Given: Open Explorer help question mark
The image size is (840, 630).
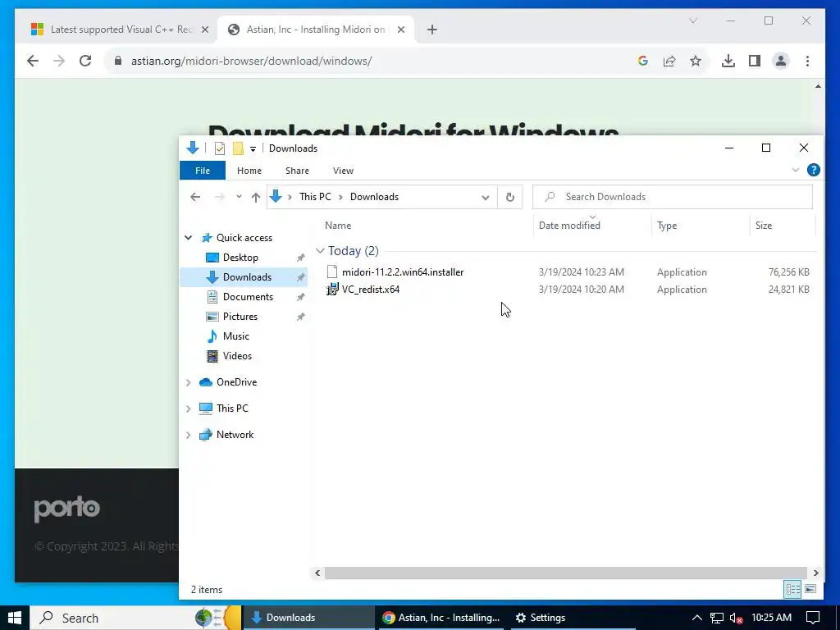Looking at the screenshot, I should [x=813, y=170].
